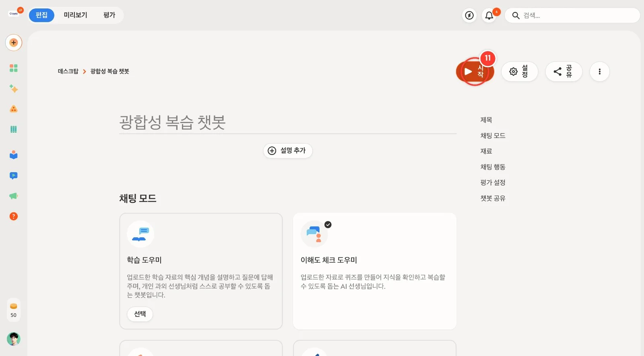Select the 이해도 체크 도우미 mode card
The height and width of the screenshot is (356, 644).
375,271
